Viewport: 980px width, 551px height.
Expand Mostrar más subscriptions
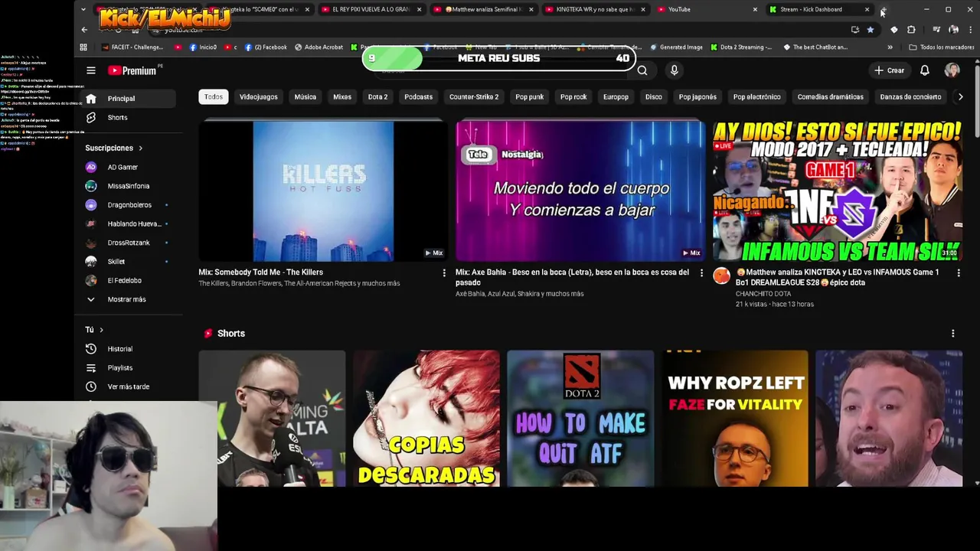(128, 299)
